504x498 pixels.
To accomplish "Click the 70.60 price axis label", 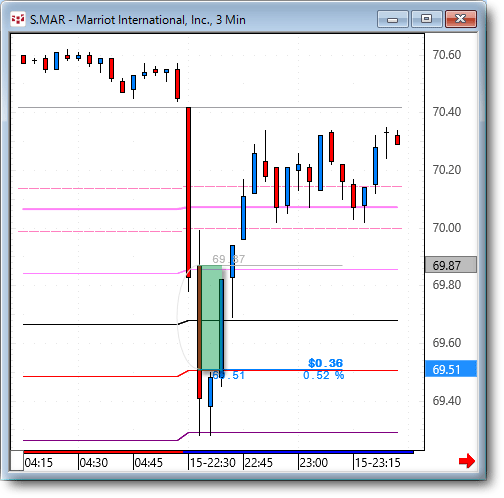I will pyautogui.click(x=447, y=55).
